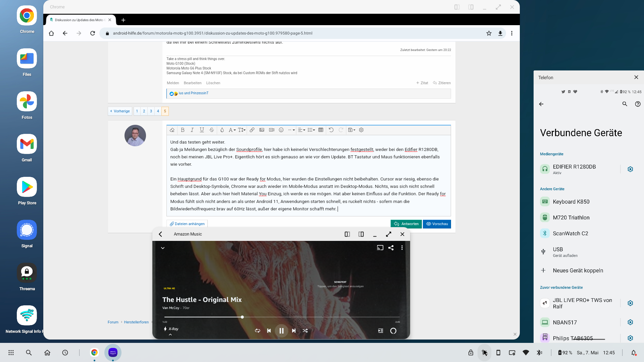Open the Vorherige previous page link

(x=120, y=111)
